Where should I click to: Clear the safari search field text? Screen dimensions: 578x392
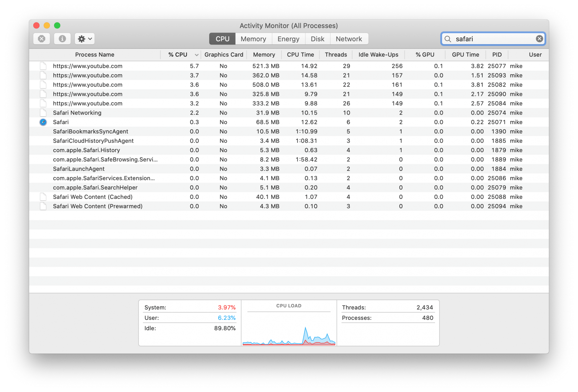pyautogui.click(x=539, y=39)
